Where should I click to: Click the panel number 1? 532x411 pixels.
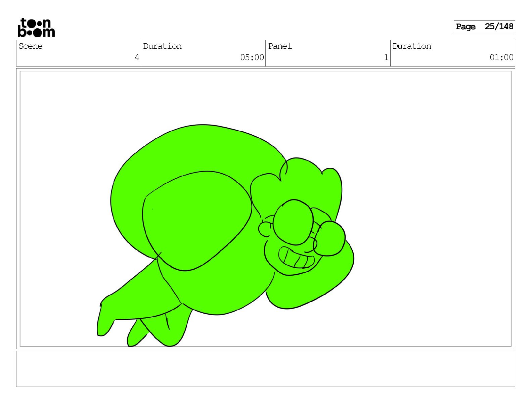coord(386,57)
